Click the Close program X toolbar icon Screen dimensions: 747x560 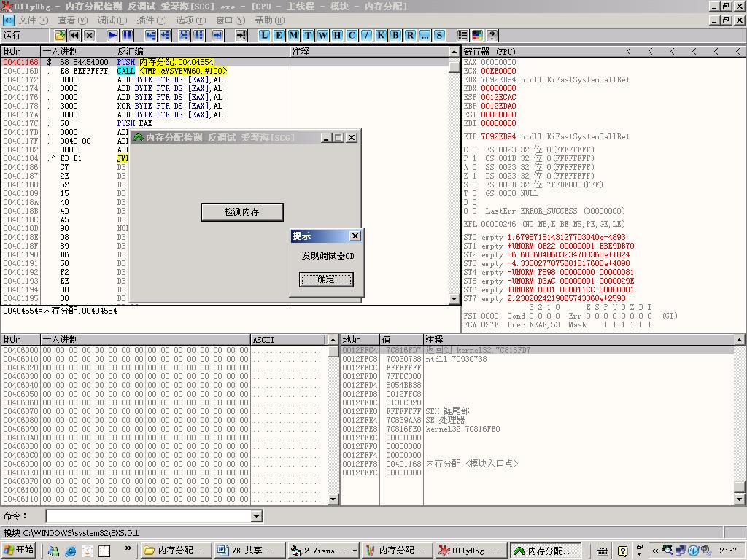pos(90,35)
